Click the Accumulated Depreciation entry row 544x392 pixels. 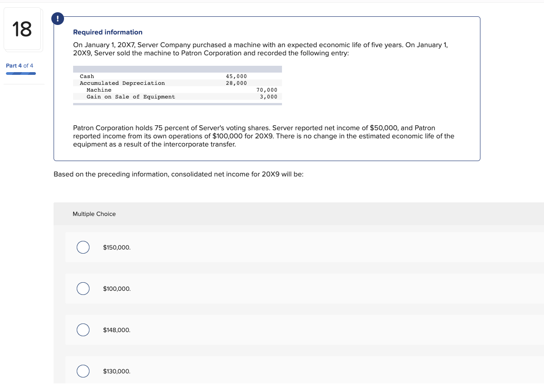(177, 83)
